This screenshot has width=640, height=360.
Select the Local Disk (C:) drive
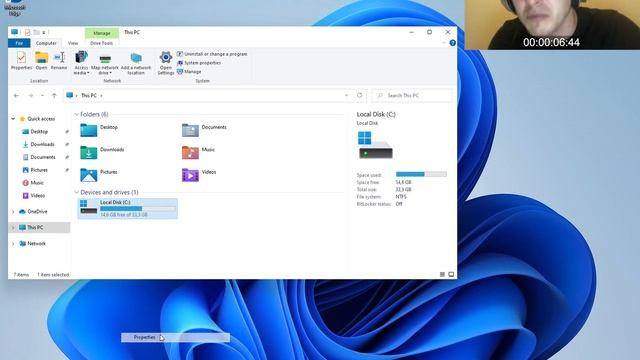pos(128,209)
